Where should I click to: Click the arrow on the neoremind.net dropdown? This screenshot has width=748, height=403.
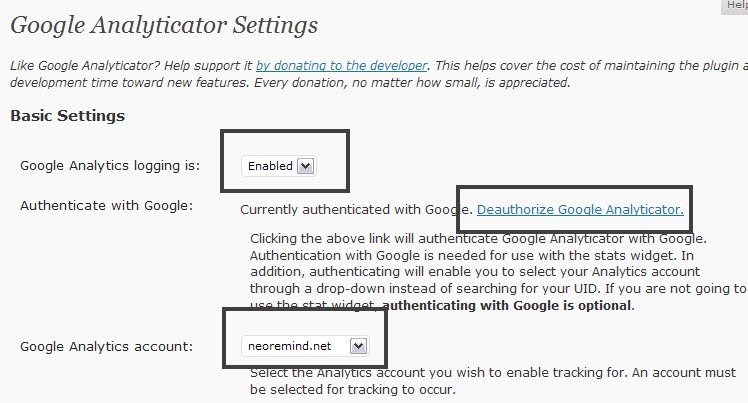(359, 346)
